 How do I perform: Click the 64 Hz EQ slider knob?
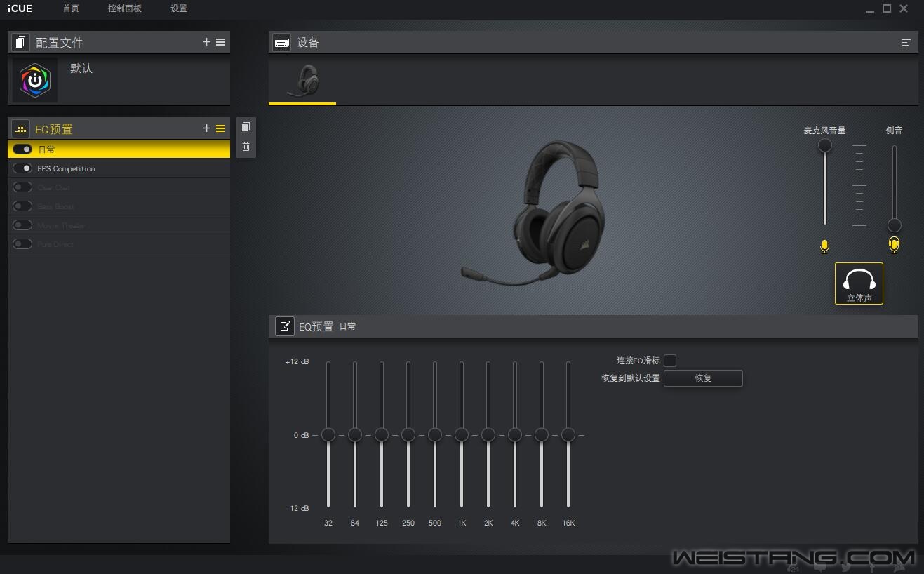[x=355, y=435]
